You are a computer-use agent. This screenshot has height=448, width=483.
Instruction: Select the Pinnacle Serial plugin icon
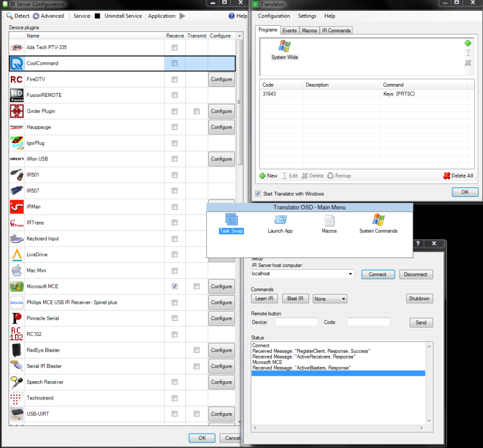(x=17, y=318)
